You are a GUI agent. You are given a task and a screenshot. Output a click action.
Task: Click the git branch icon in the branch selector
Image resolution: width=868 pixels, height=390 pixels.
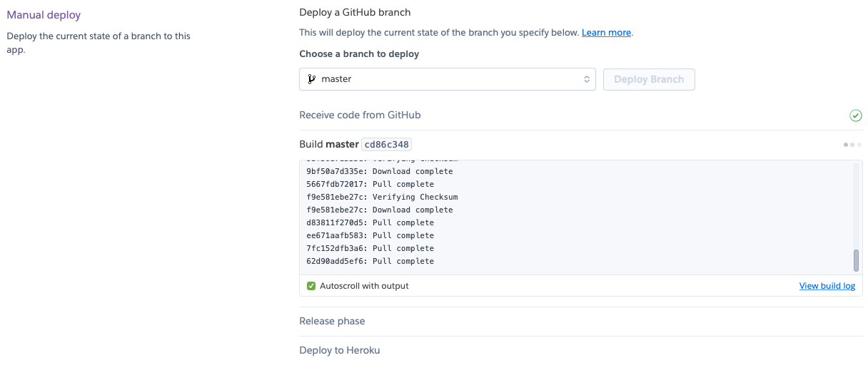[x=311, y=79]
